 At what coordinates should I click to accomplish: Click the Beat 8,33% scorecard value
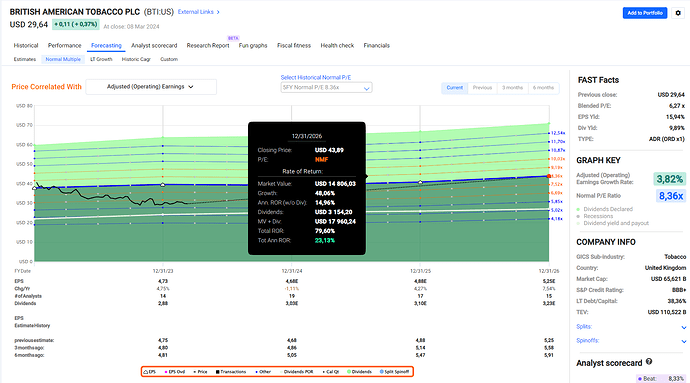(x=676, y=379)
